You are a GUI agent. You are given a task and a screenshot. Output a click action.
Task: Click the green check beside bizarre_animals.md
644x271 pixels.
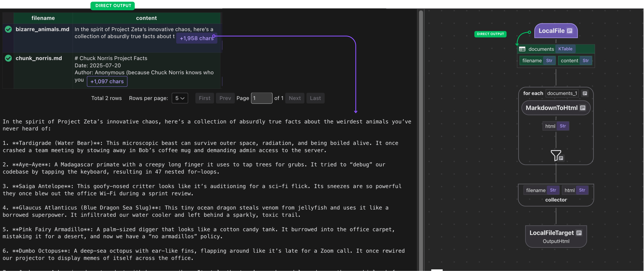tap(8, 29)
